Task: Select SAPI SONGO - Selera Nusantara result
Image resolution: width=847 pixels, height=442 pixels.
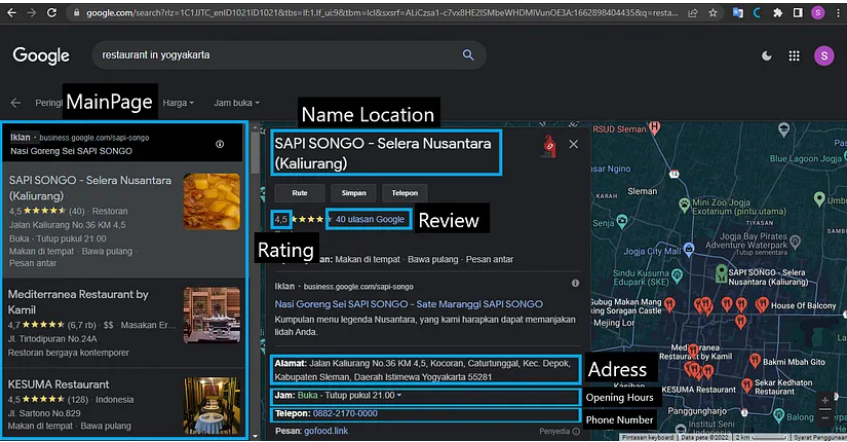Action: pyautogui.click(x=124, y=222)
